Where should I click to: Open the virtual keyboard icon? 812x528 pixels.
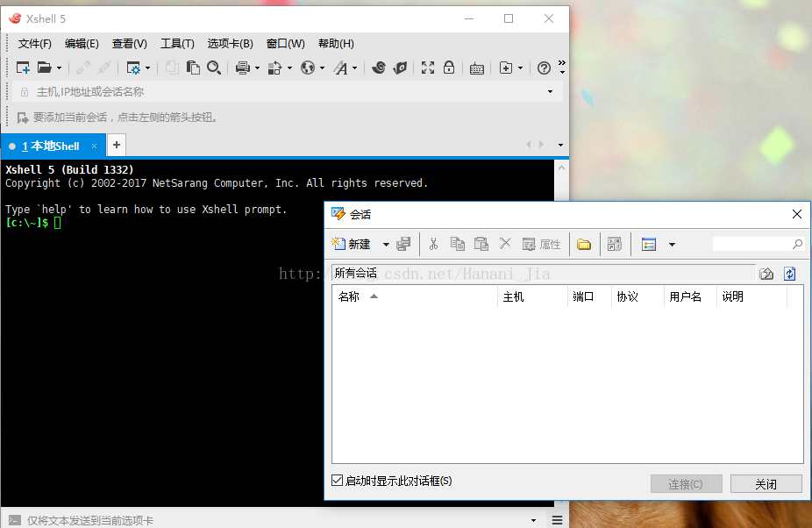(477, 68)
